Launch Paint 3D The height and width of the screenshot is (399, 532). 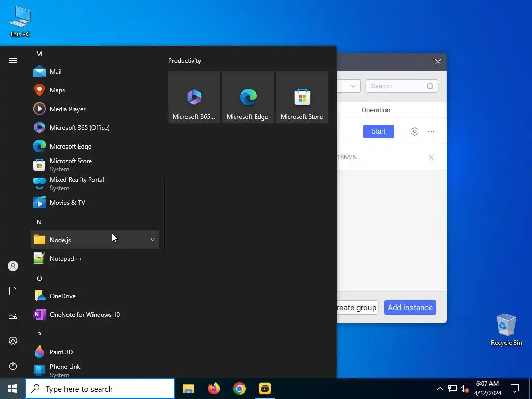(x=95, y=352)
